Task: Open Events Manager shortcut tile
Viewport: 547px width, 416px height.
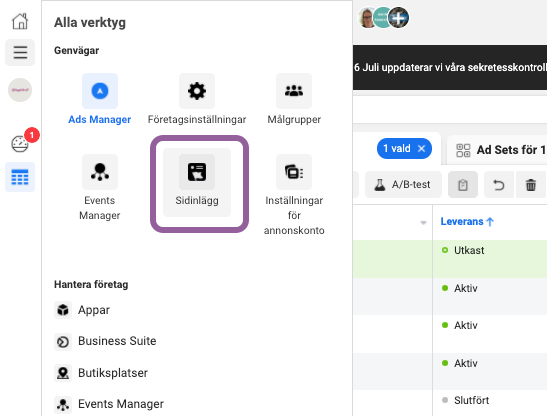Action: click(100, 188)
